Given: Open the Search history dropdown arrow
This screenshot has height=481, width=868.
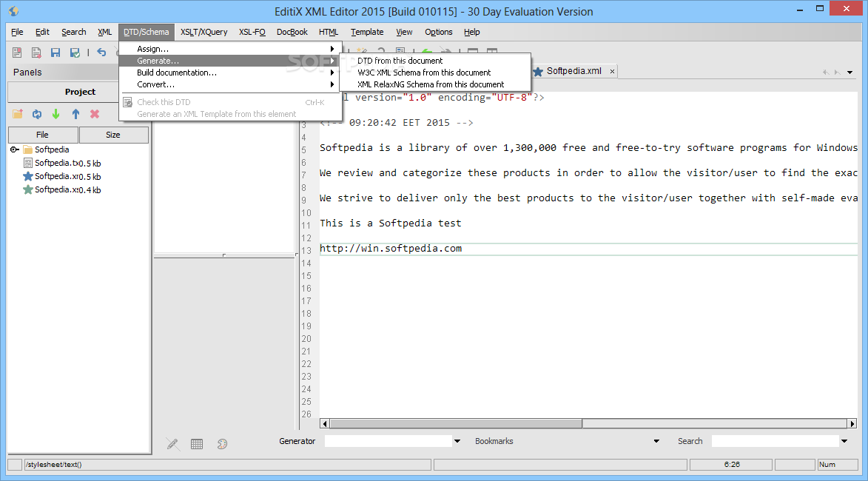Looking at the screenshot, I should [844, 441].
